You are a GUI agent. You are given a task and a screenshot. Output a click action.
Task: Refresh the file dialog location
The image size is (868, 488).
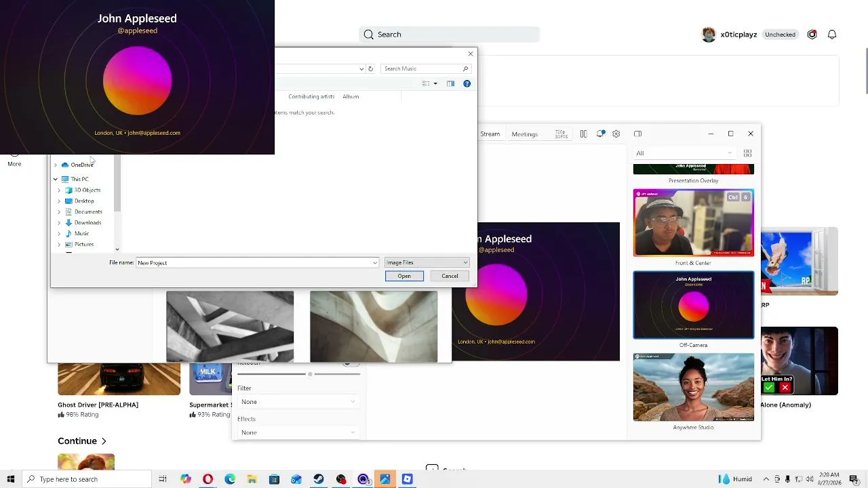[x=370, y=68]
